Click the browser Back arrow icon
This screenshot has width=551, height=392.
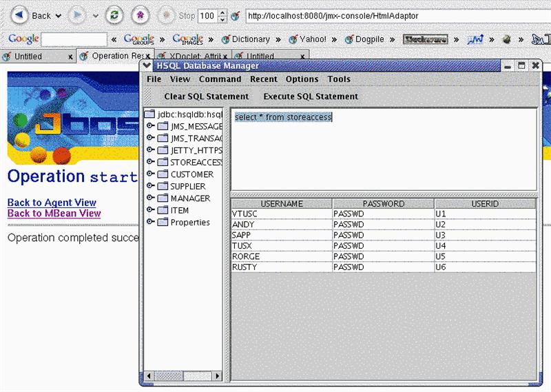pos(20,14)
